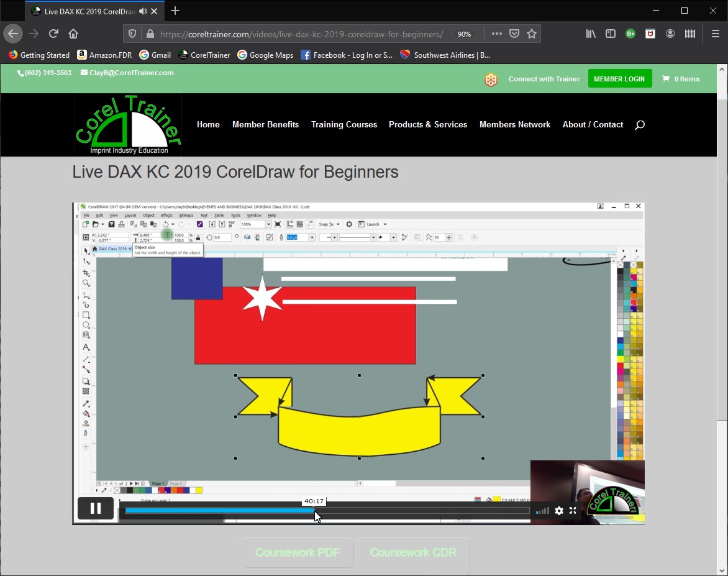Click CorelDRAW Print icon in toolbar
Viewport: 728px width, 576px height.
(121, 224)
